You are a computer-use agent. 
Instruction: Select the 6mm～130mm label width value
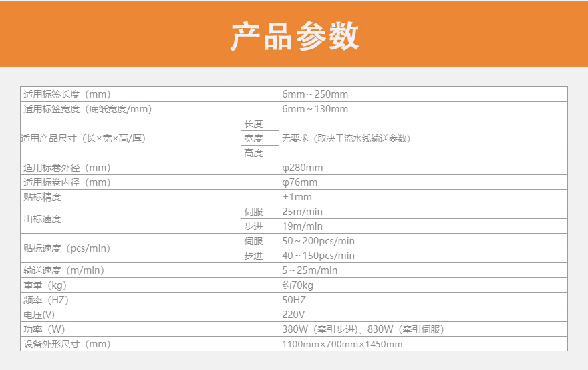pyautogui.click(x=315, y=109)
